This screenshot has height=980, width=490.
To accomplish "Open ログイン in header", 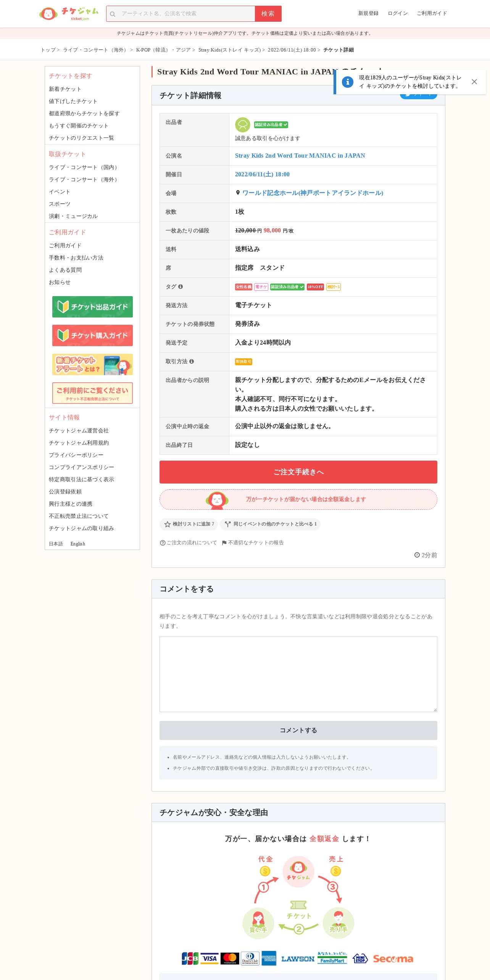I will coord(398,13).
